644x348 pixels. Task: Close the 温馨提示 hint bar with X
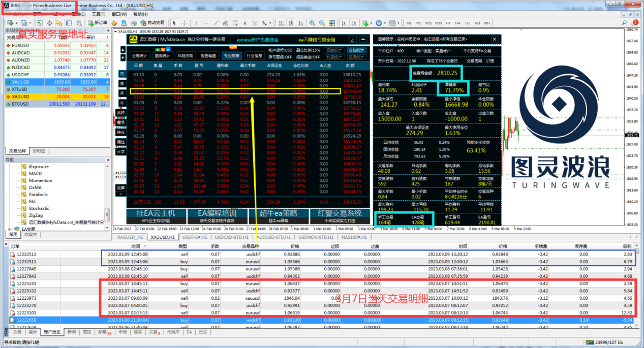[x=495, y=39]
